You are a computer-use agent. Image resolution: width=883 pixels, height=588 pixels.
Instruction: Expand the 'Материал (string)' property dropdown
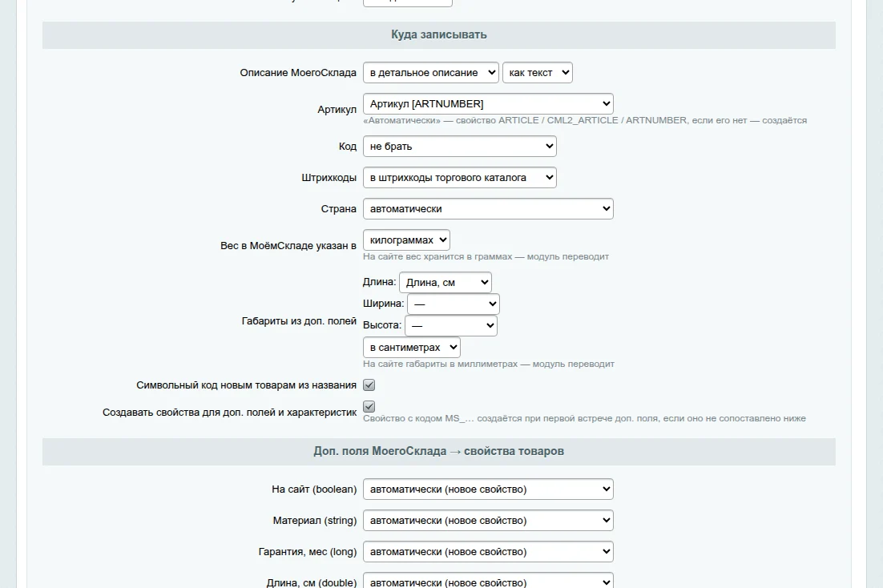tap(488, 521)
